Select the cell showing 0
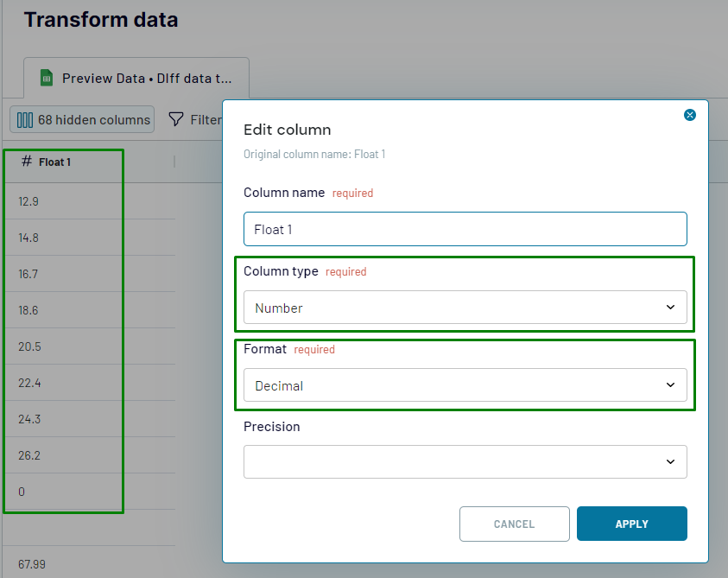The height and width of the screenshot is (578, 728). tap(22, 492)
